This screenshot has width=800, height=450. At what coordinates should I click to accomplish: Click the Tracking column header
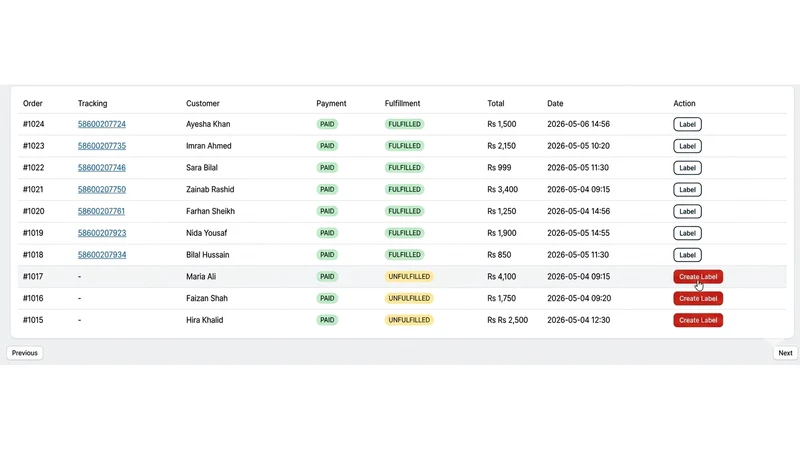click(92, 104)
